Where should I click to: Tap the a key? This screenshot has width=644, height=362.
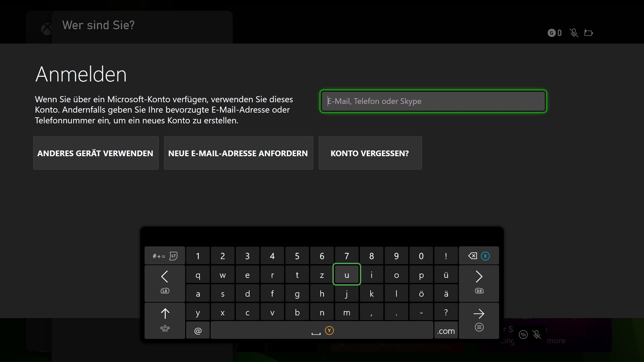coord(198,293)
